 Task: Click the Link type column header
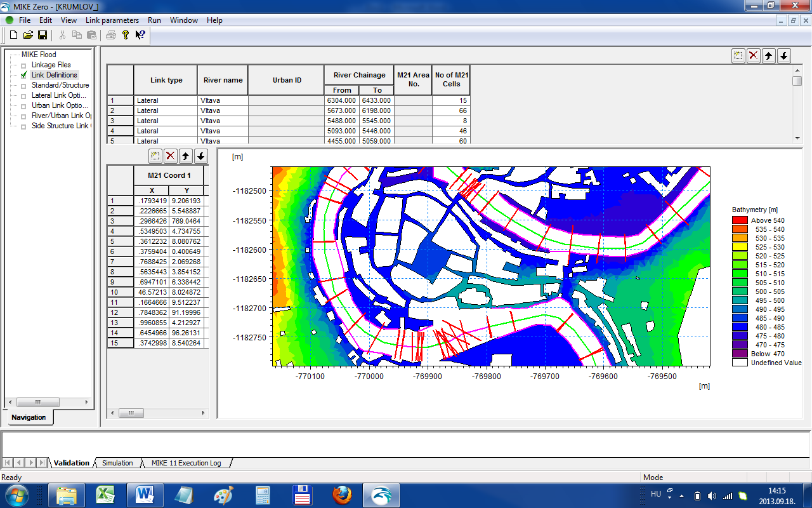(x=166, y=80)
